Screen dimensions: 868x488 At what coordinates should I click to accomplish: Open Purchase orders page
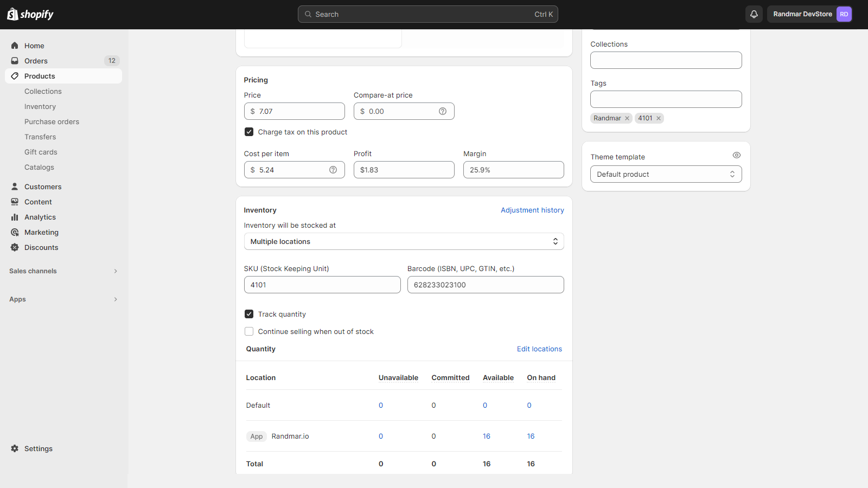point(52,121)
